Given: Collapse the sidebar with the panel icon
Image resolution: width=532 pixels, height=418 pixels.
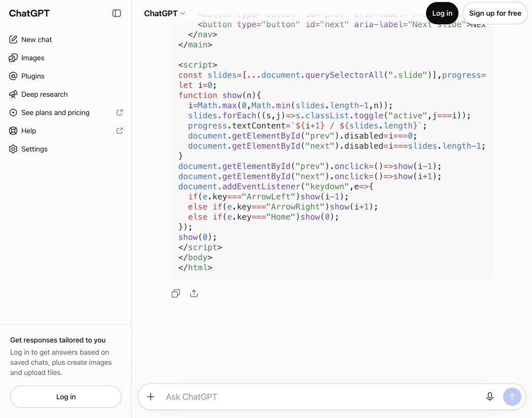Looking at the screenshot, I should (x=116, y=13).
